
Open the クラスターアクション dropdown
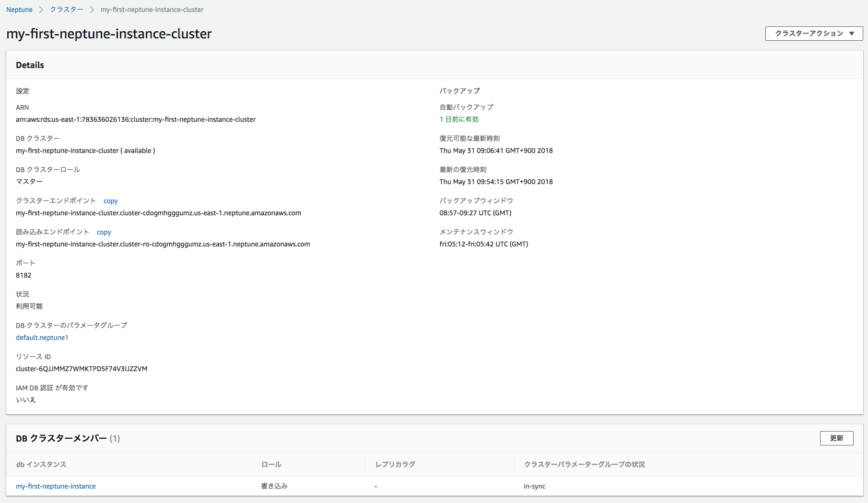tap(814, 34)
